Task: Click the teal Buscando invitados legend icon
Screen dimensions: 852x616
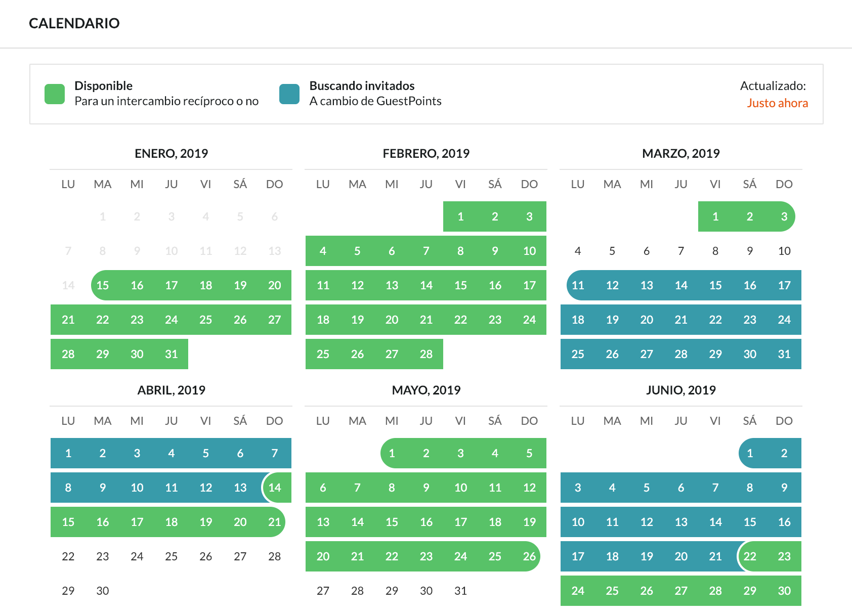Action: pos(289,93)
